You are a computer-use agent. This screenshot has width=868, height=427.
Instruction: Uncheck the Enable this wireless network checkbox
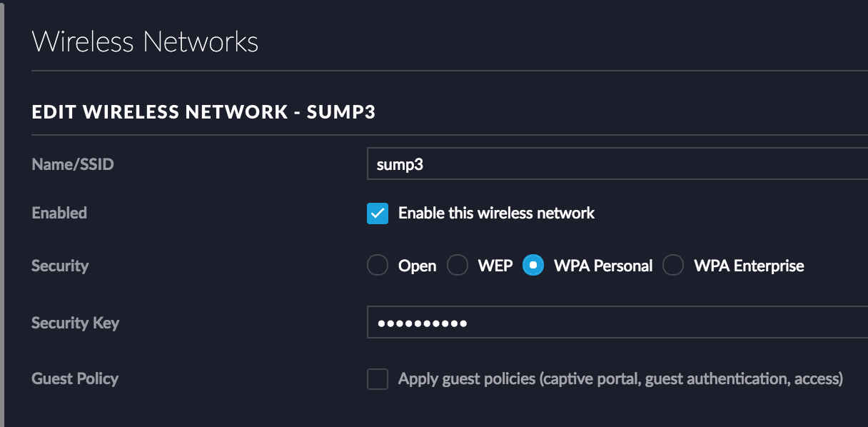click(378, 213)
